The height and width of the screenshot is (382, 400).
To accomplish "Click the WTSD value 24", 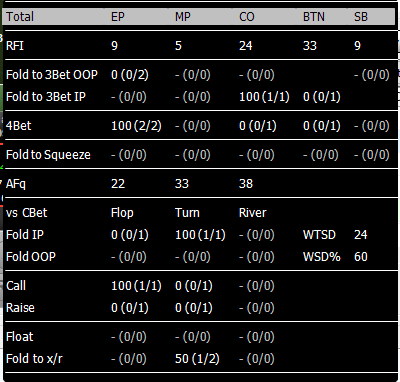I will (x=360, y=235).
